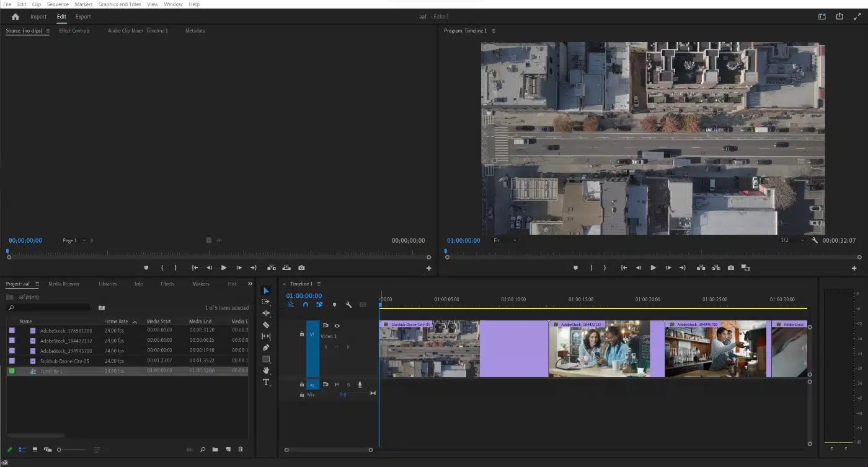
Task: Open the Timeline display settings wrench
Action: pos(348,305)
